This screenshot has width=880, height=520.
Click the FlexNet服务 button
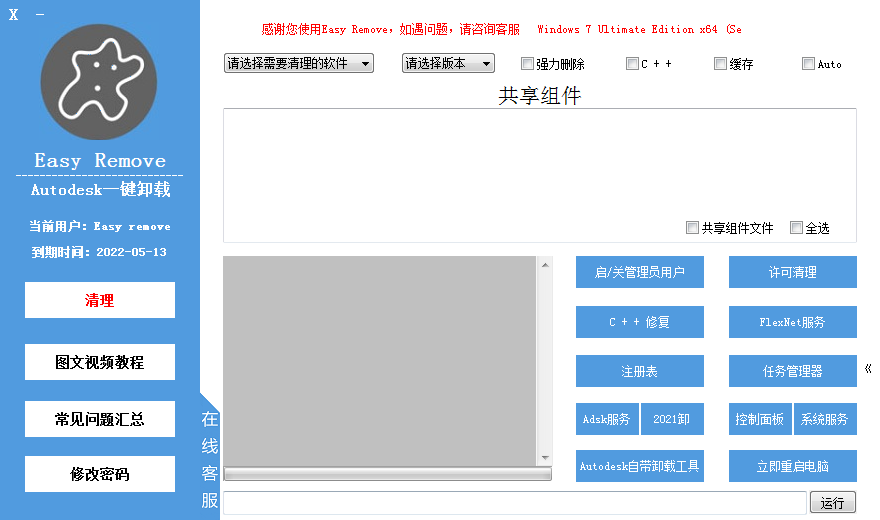point(792,322)
